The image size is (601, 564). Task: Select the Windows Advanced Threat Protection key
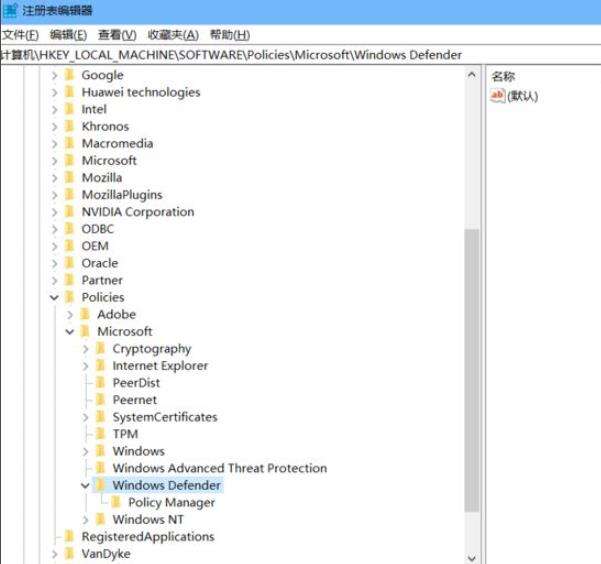pyautogui.click(x=220, y=468)
